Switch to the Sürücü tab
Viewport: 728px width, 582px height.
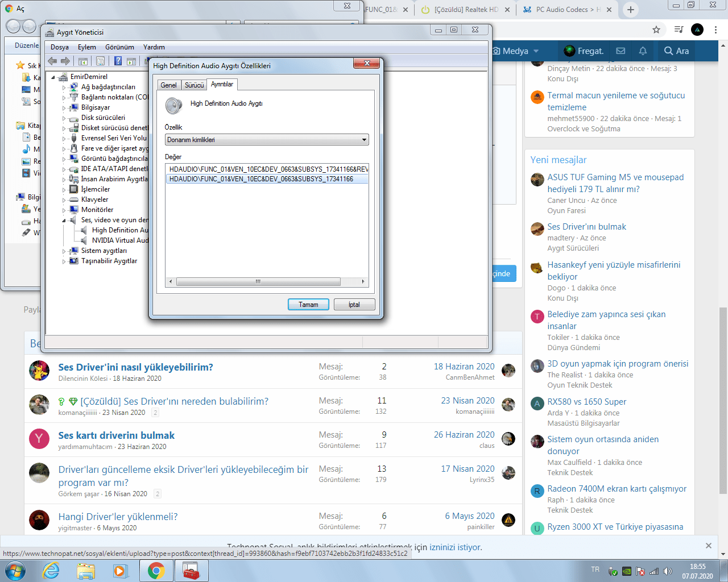[x=194, y=85]
